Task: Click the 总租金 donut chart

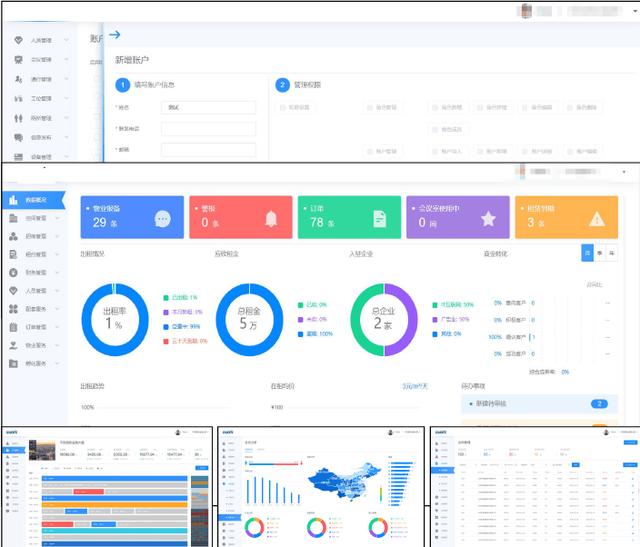Action: coord(249,320)
